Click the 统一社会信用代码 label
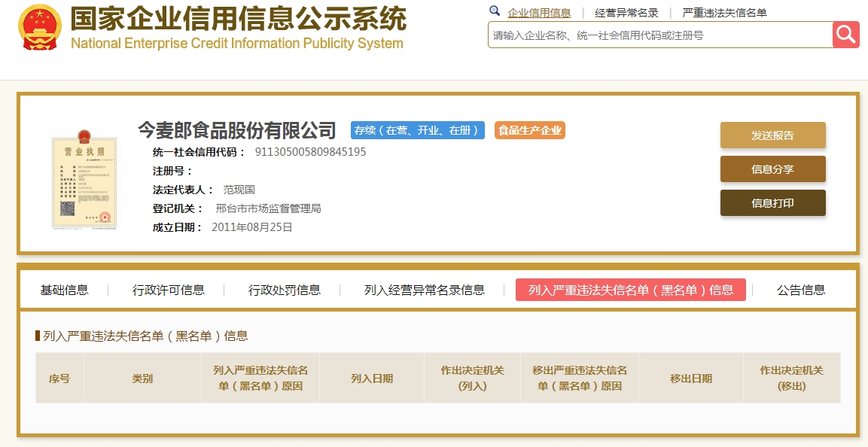Image resolution: width=868 pixels, height=447 pixels. click(199, 152)
